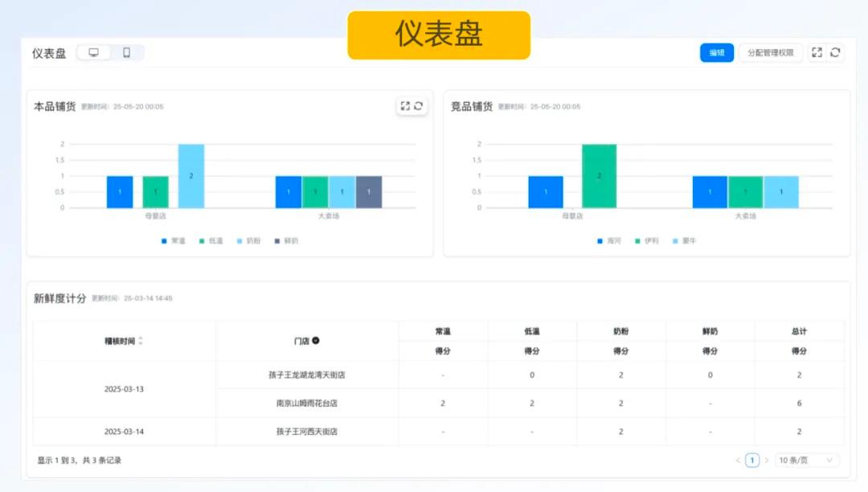Refresh the 本品铺货 chart data
The image size is (868, 492).
[419, 106]
